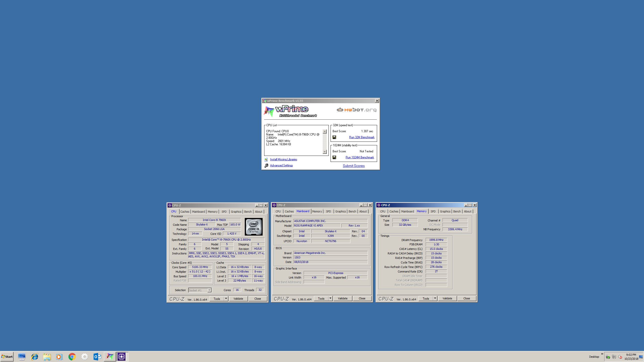Click the CPU List scrollbar up arrow
Viewport: 644px width, 362px height.
325,131
